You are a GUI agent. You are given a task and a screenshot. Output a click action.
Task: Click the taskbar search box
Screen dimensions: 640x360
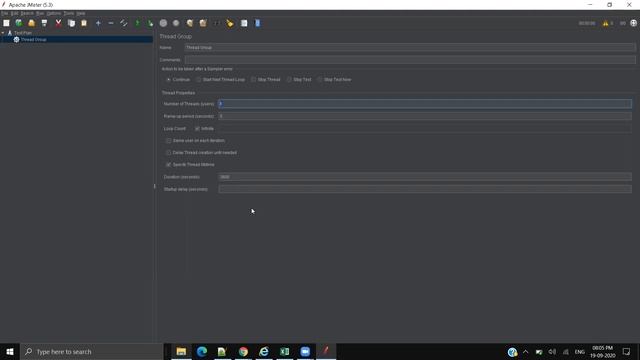[x=92, y=351]
